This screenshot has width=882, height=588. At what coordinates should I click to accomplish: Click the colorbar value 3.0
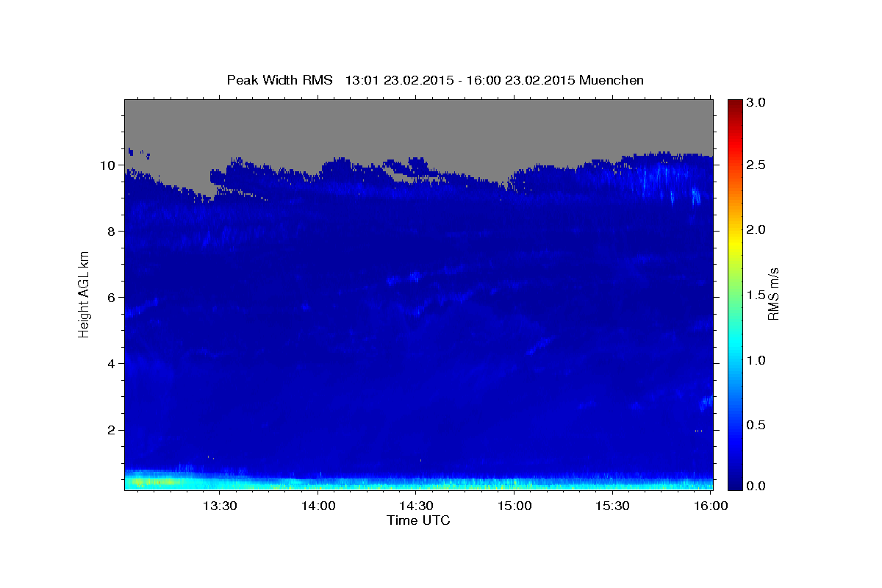pos(756,102)
